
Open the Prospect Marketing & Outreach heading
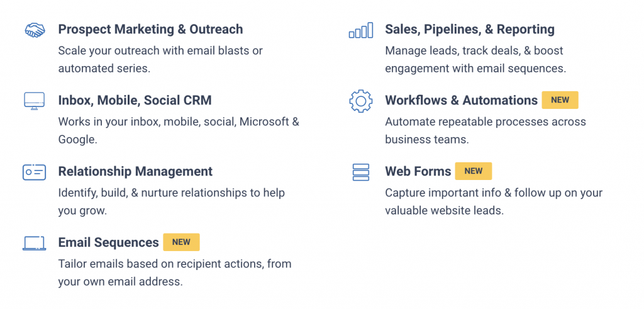(150, 29)
